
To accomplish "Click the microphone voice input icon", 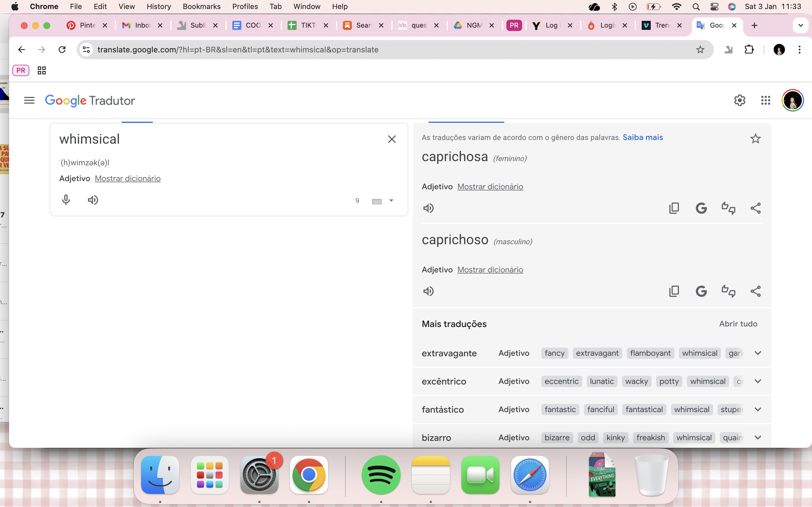I will click(66, 200).
